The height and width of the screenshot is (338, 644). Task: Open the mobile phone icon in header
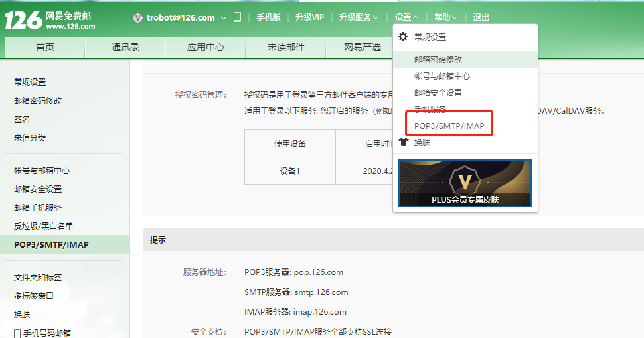pyautogui.click(x=237, y=17)
